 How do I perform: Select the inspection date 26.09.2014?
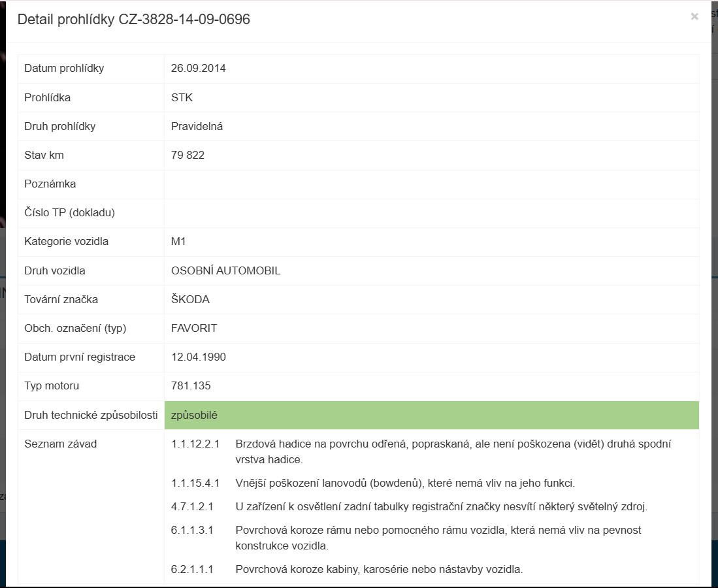pos(198,68)
